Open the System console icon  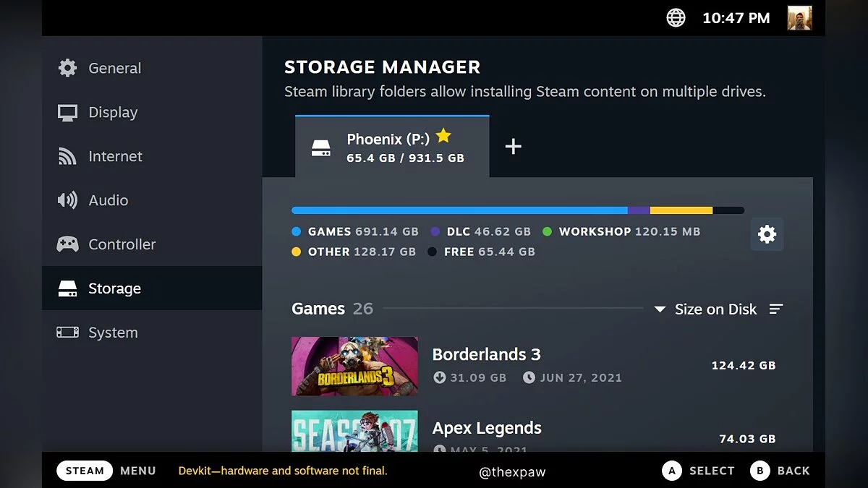click(67, 333)
